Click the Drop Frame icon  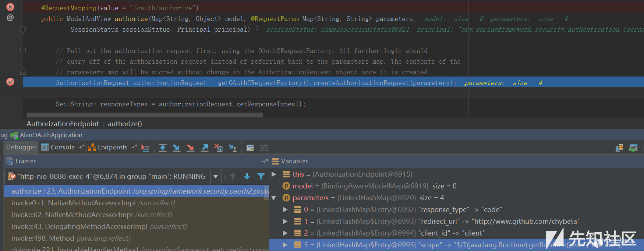point(219,148)
